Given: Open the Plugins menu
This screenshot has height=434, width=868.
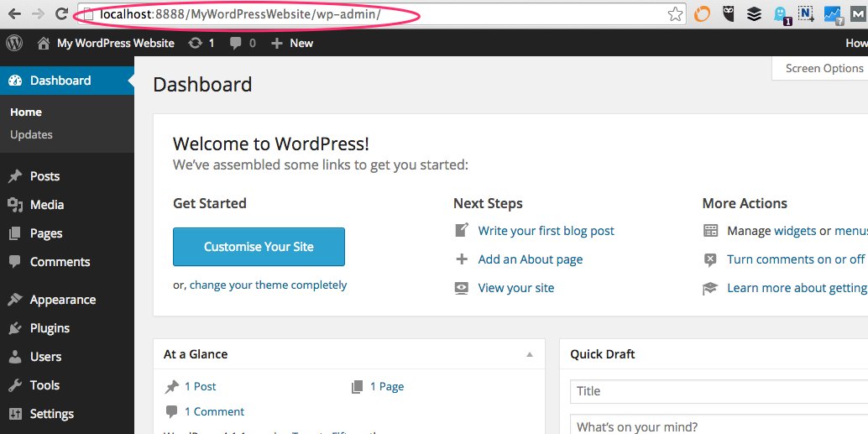Looking at the screenshot, I should click(x=50, y=328).
